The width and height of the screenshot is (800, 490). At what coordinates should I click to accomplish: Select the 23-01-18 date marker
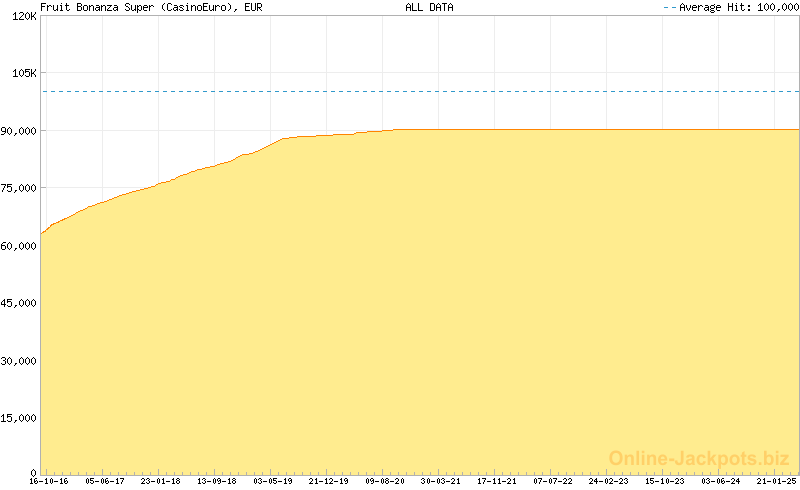160,481
